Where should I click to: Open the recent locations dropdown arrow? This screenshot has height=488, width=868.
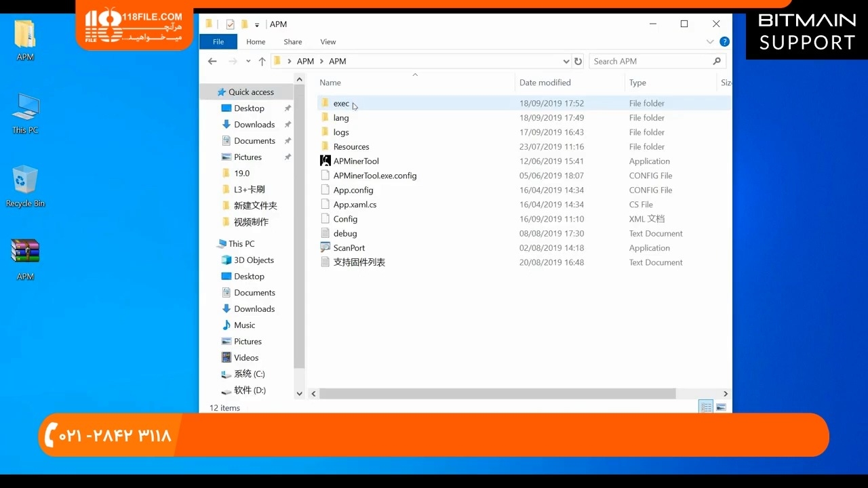pos(248,61)
